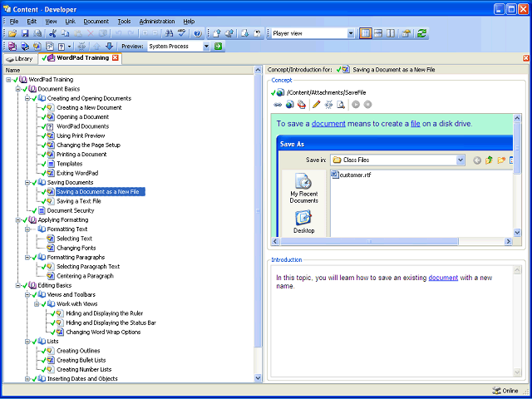Click the Edit pencil icon in Concept
532x399 pixels.
316,105
